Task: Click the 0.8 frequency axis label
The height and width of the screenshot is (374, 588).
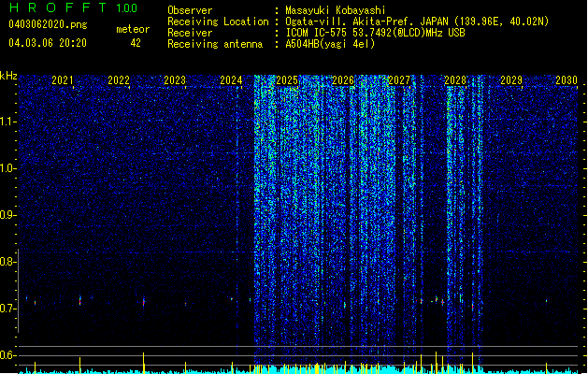Action: coord(7,262)
